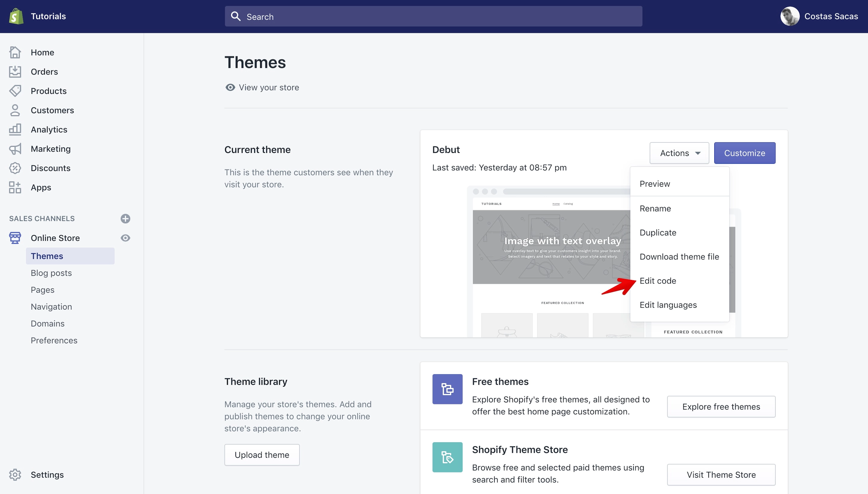Select the Products tag icon
The width and height of the screenshot is (868, 494).
[15, 91]
